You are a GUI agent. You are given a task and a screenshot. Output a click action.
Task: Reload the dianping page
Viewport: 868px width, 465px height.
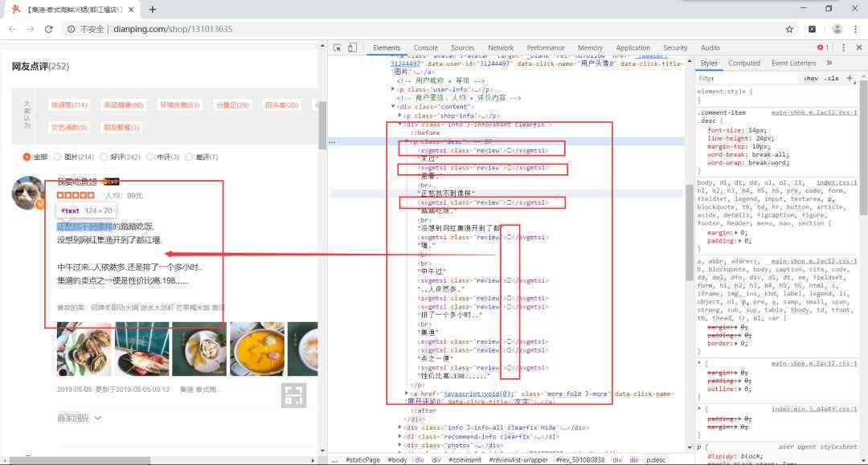49,29
